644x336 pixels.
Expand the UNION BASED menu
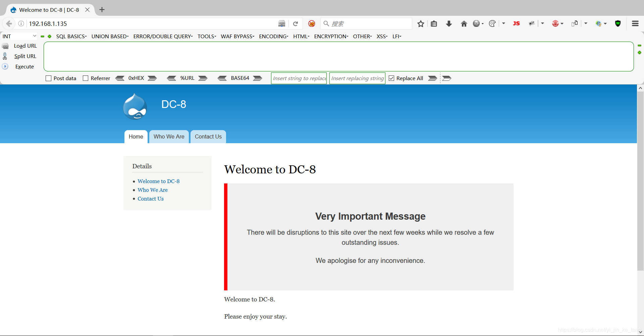point(110,36)
